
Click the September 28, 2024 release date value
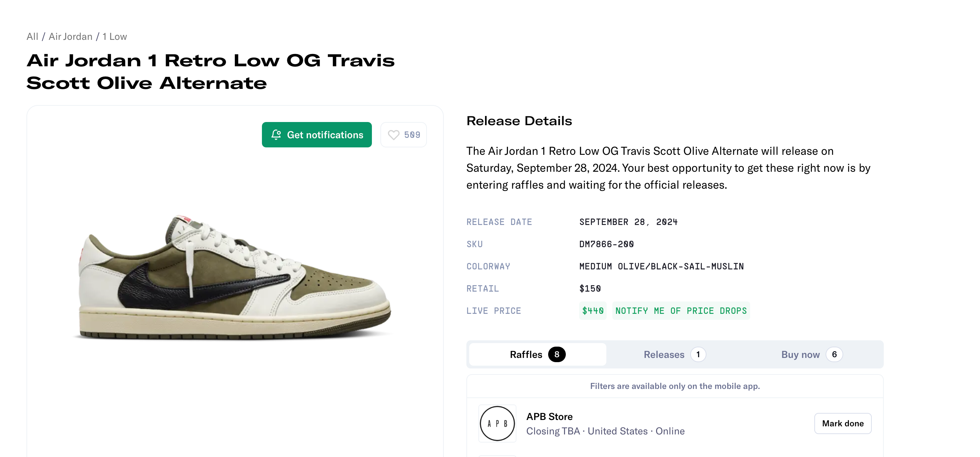tap(628, 222)
